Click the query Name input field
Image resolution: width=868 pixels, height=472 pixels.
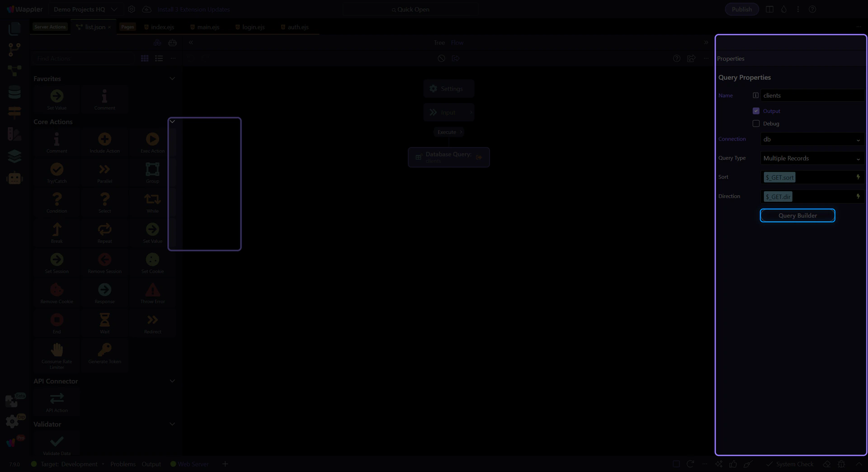point(811,96)
